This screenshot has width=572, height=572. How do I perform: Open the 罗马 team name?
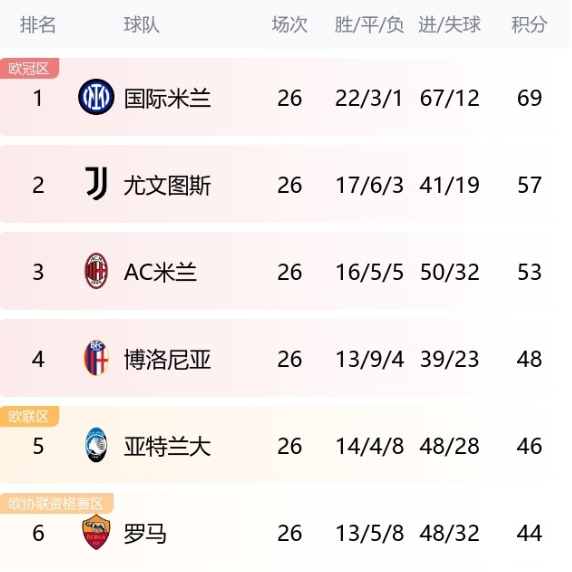(x=145, y=533)
